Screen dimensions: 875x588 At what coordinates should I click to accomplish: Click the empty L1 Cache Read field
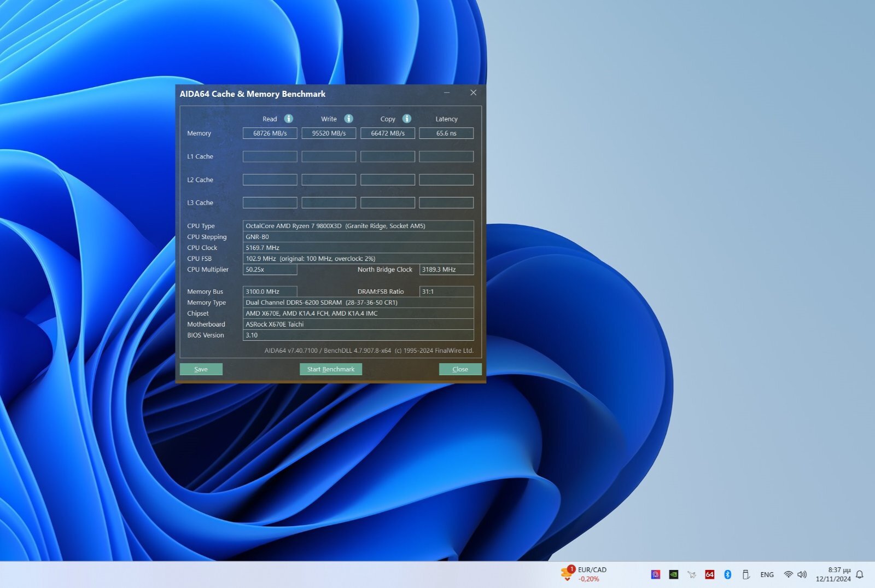pyautogui.click(x=270, y=156)
